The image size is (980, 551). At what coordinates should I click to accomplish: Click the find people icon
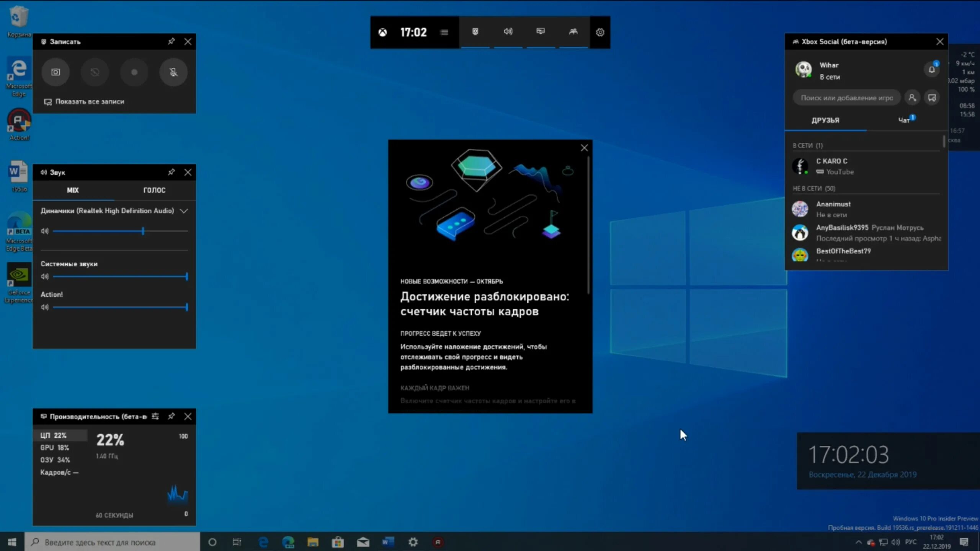coord(912,98)
